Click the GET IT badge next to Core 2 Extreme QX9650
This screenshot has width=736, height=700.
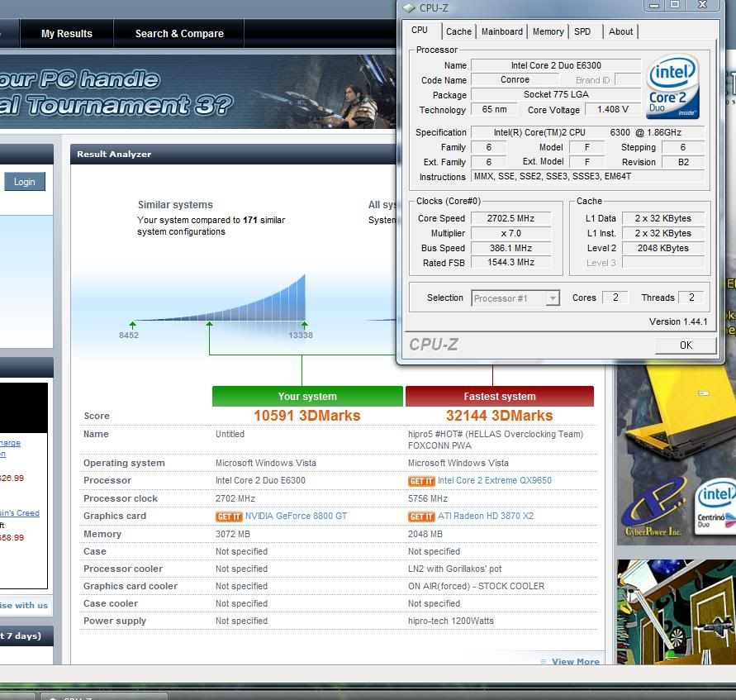tap(421, 481)
